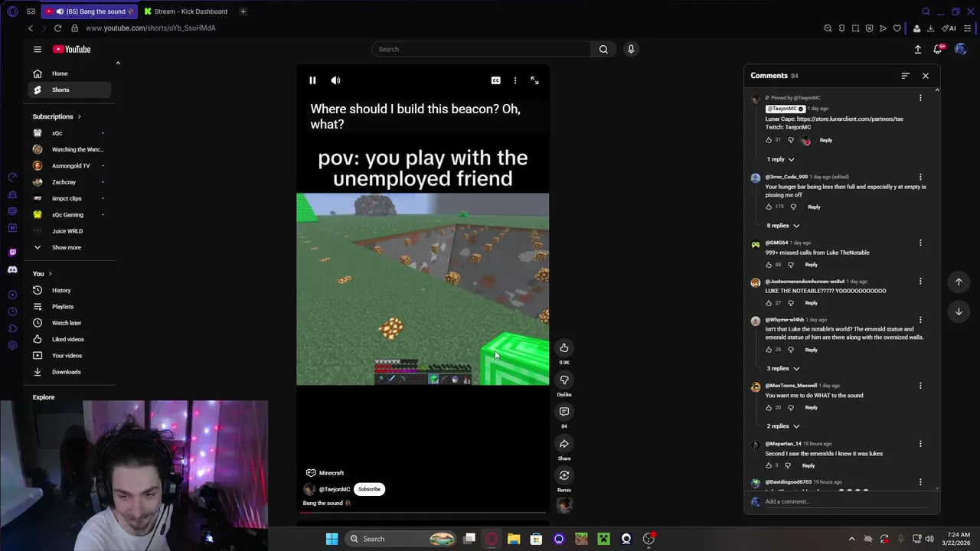This screenshot has width=980, height=551.
Task: Subscribe to @TaejonMC
Action: click(x=369, y=489)
